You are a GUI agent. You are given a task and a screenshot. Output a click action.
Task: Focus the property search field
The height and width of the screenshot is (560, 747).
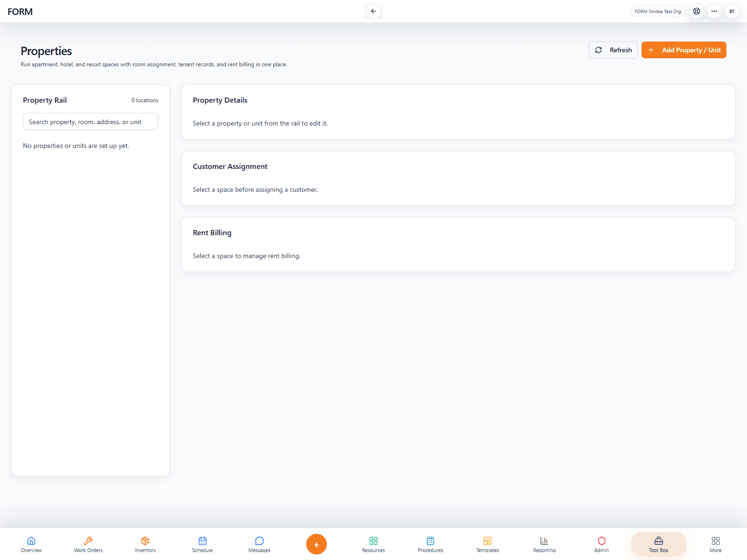click(x=91, y=122)
